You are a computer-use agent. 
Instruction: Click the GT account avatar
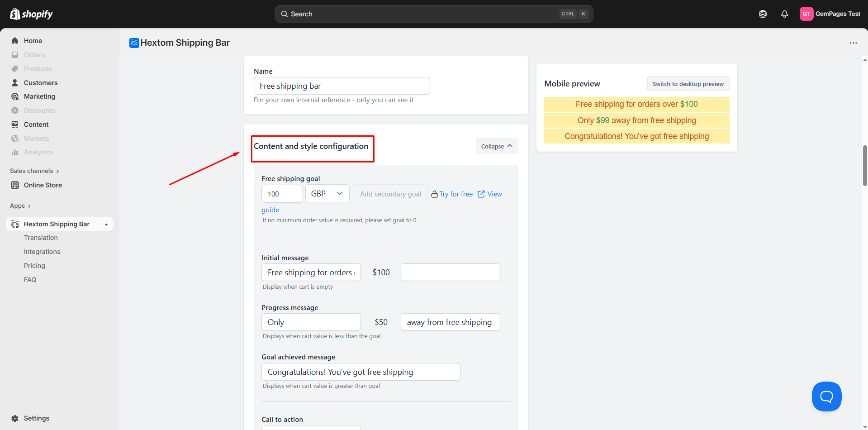[x=806, y=14]
